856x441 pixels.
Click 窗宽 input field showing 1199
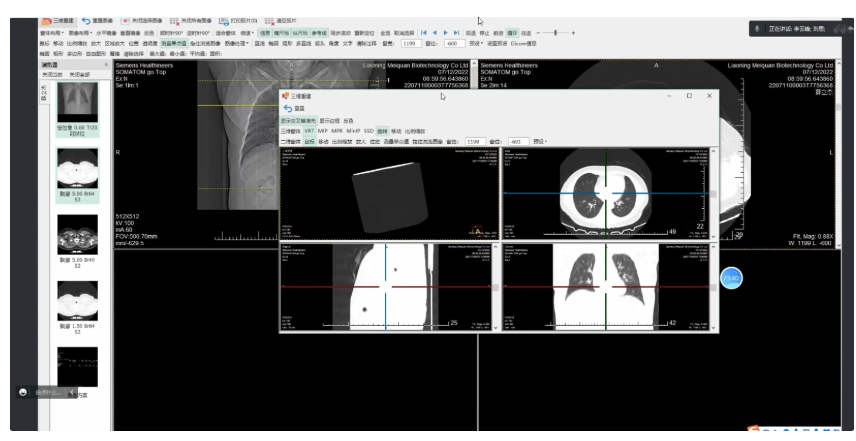coord(412,43)
